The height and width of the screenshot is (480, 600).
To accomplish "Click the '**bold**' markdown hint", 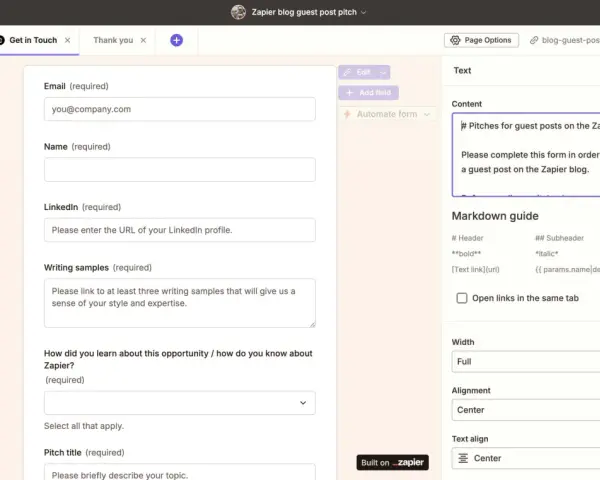I will 466,254.
